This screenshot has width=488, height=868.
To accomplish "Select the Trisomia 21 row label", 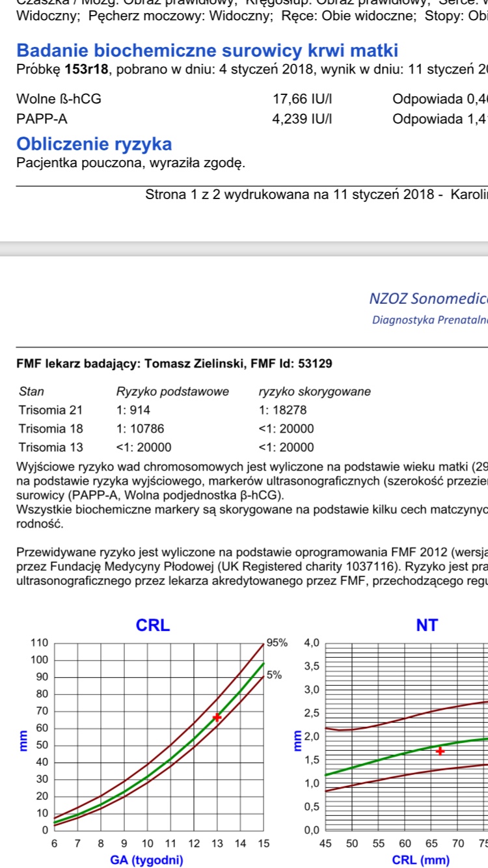I will [x=51, y=411].
